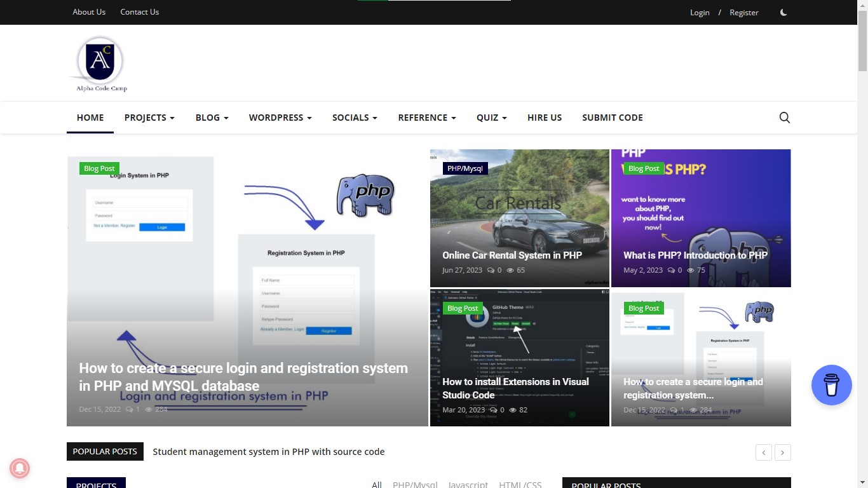The image size is (868, 488).
Task: Go to the next popular post arrow
Action: (x=783, y=452)
